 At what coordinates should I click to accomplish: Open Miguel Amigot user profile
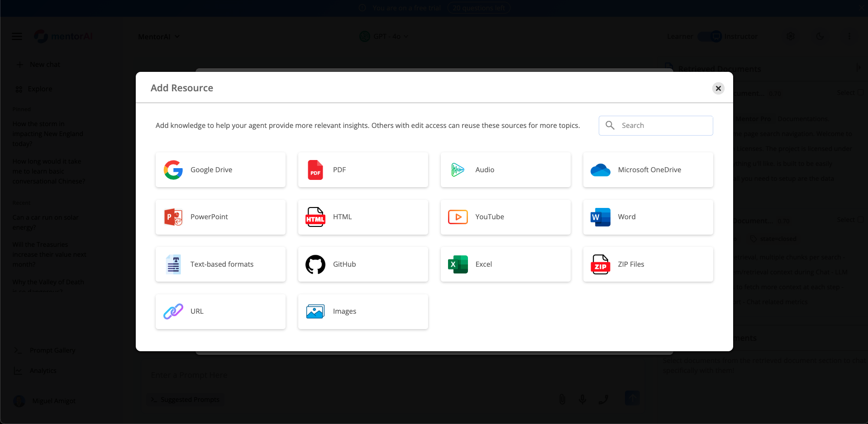coord(45,401)
